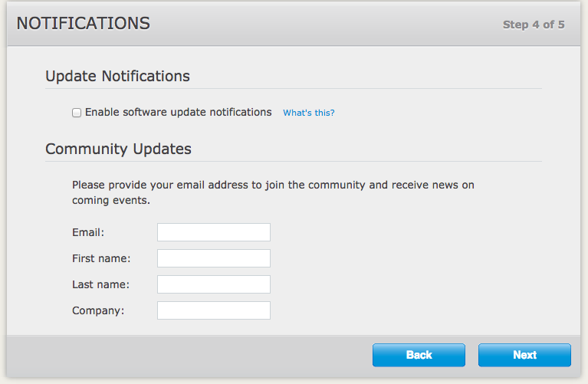Screen dimensions: 588x384
Task: Click the email address instruction paragraph
Action: point(273,192)
